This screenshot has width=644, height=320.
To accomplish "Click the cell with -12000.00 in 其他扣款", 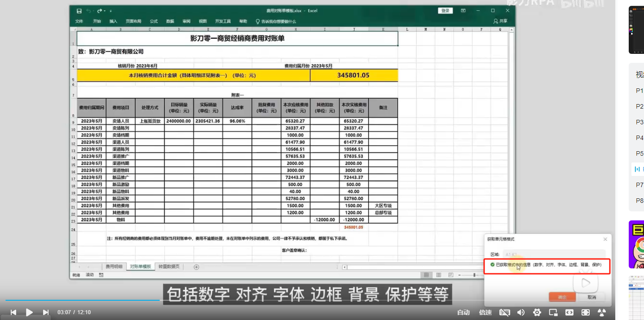I will [x=325, y=220].
